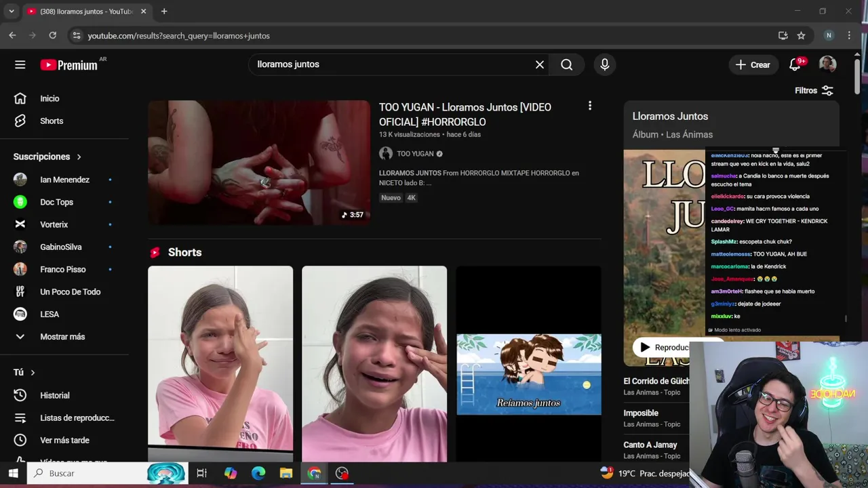Play the Lloramos Juntos album with Reproducir
This screenshot has width=868, height=488.
point(662,348)
